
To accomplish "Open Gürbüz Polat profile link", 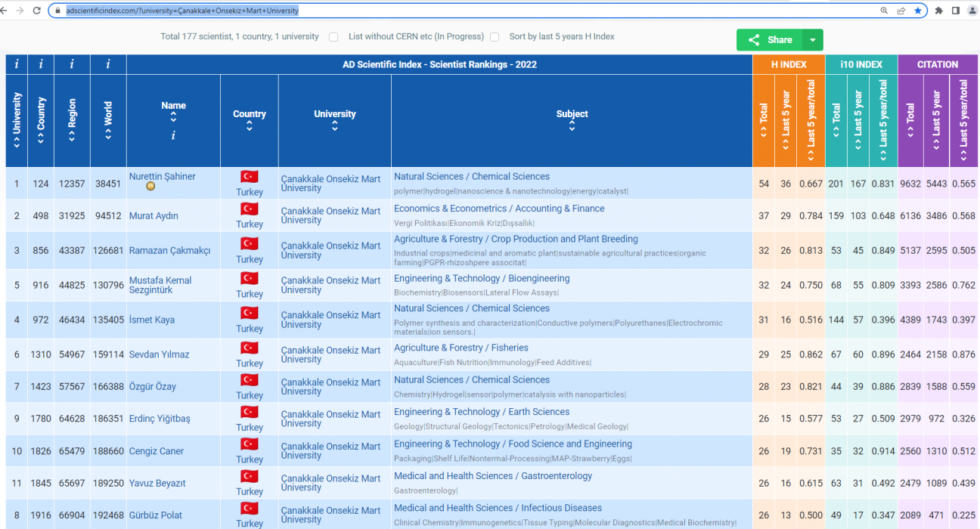I will (155, 515).
